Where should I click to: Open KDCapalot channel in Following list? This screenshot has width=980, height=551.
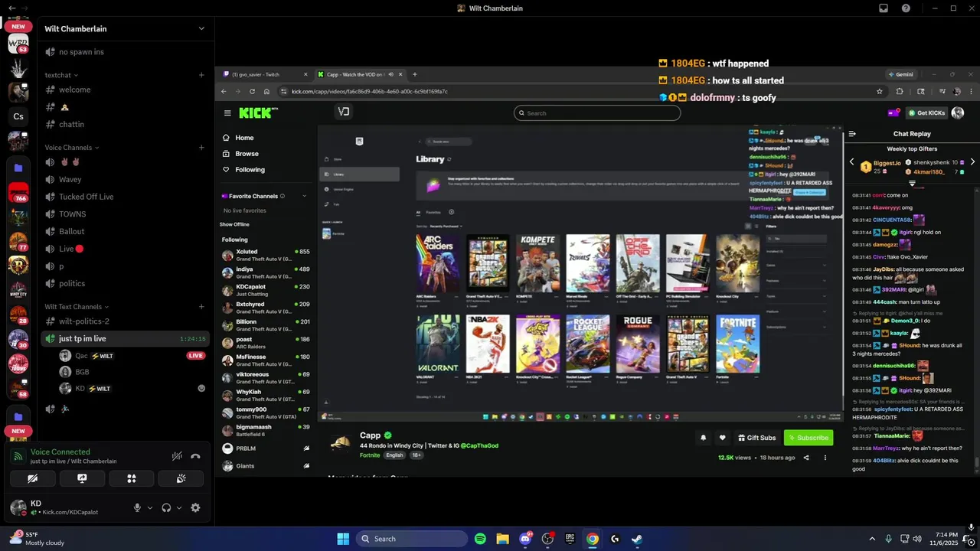click(x=265, y=290)
